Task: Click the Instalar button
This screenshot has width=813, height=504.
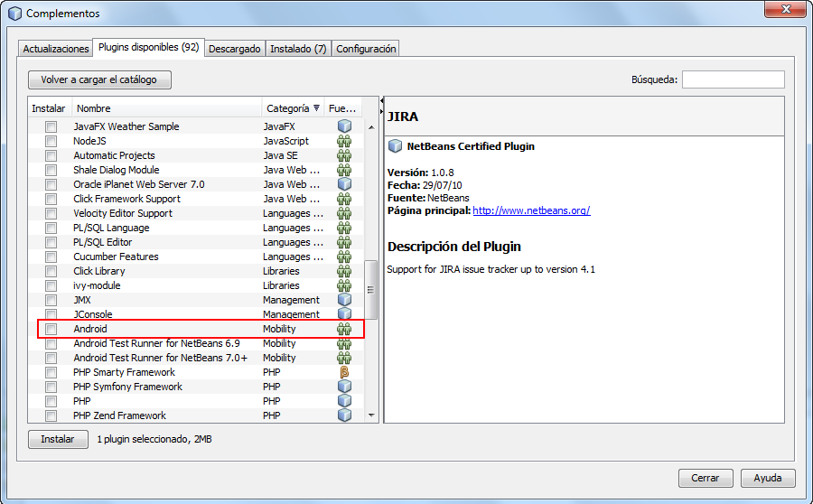Action: [58, 439]
